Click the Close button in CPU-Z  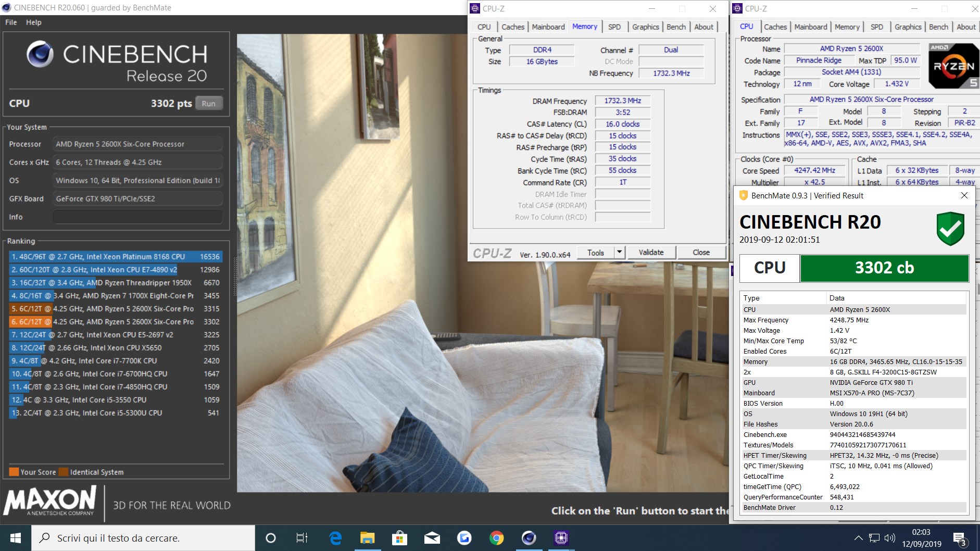(x=701, y=253)
